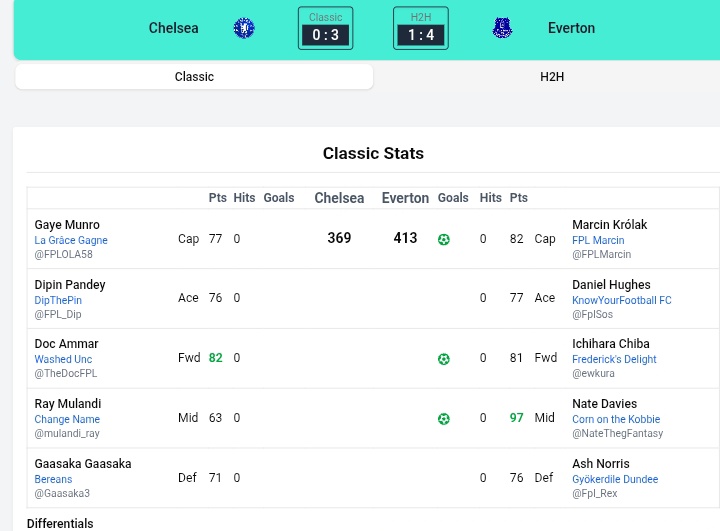Click the @ewkura handle
The image size is (720, 531).
[x=593, y=373]
